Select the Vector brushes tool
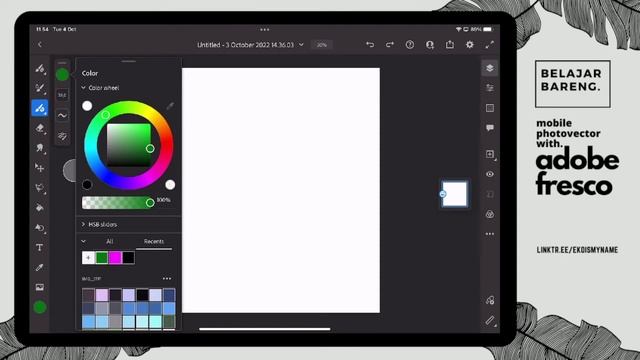640x360 pixels. click(40, 108)
